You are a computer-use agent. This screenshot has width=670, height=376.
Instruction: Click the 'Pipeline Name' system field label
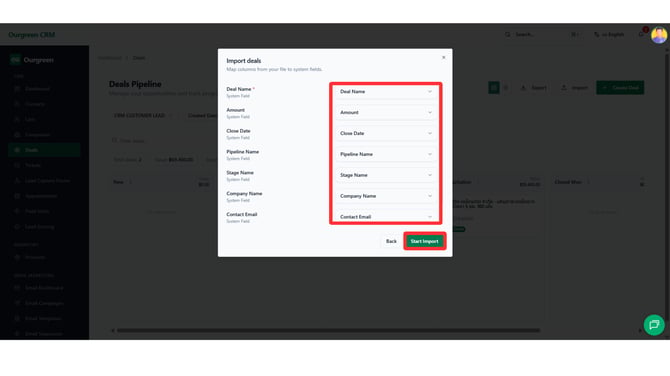pos(242,152)
